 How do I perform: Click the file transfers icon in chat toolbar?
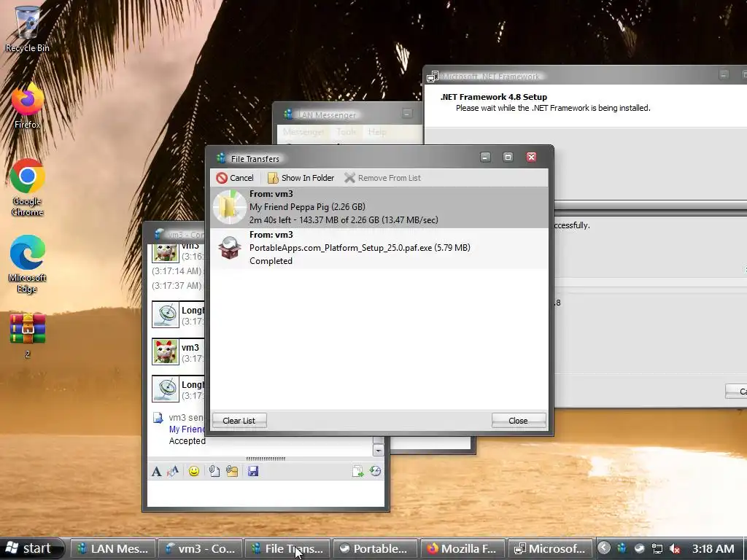coord(357,472)
